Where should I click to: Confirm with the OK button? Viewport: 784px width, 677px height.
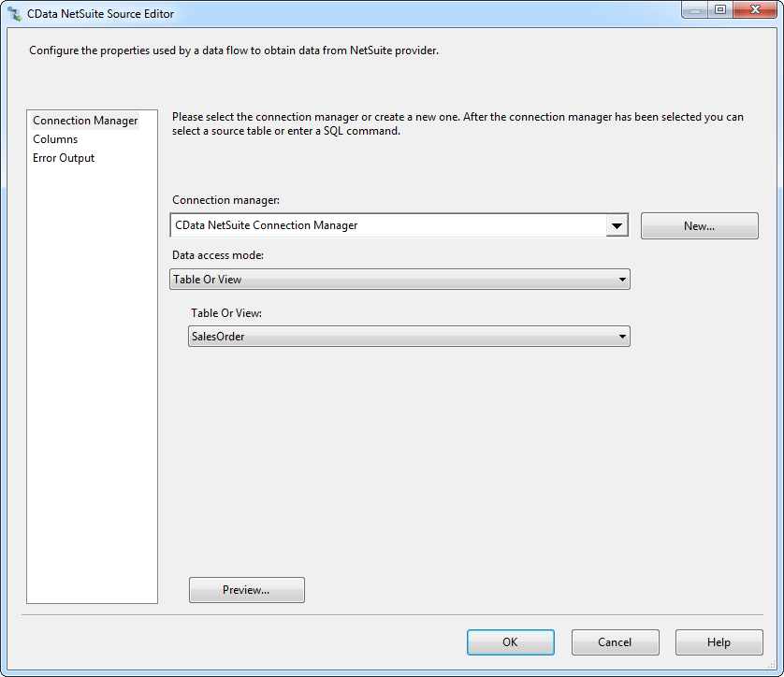(x=510, y=642)
